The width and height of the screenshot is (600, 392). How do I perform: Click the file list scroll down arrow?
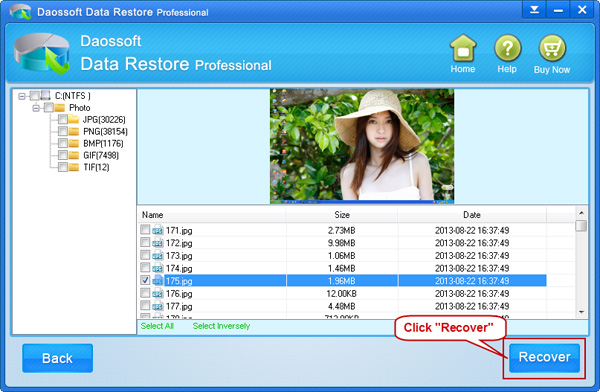click(x=581, y=312)
